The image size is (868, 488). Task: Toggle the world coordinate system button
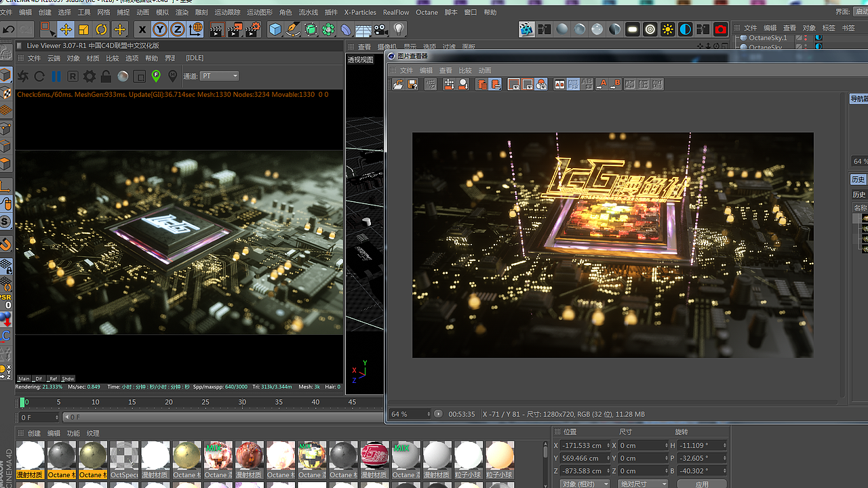(x=195, y=29)
